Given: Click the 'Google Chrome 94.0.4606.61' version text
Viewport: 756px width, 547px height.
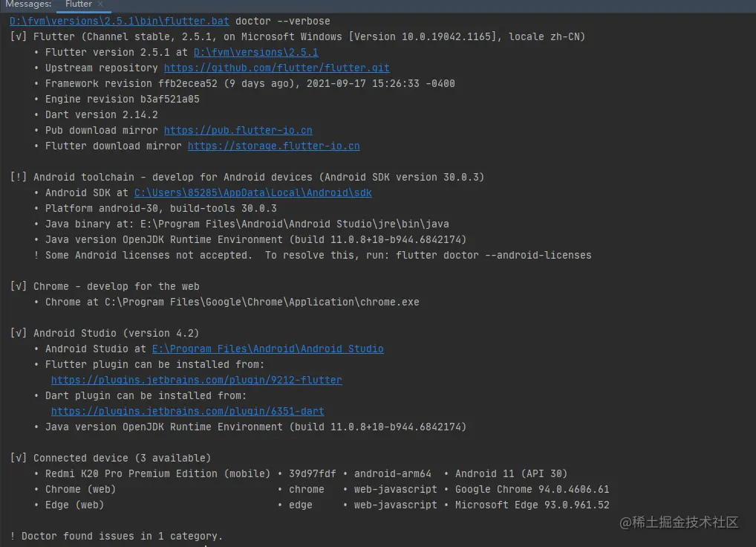Looking at the screenshot, I should coord(532,490).
